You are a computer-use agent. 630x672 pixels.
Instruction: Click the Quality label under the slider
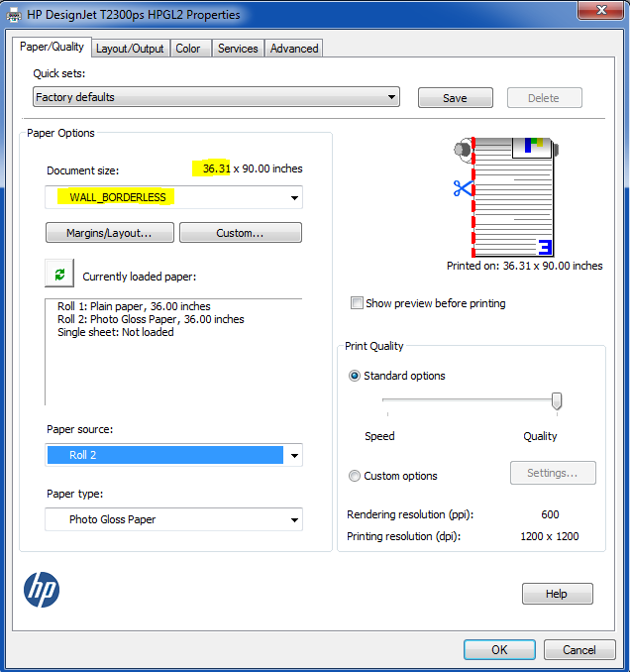tap(540, 436)
